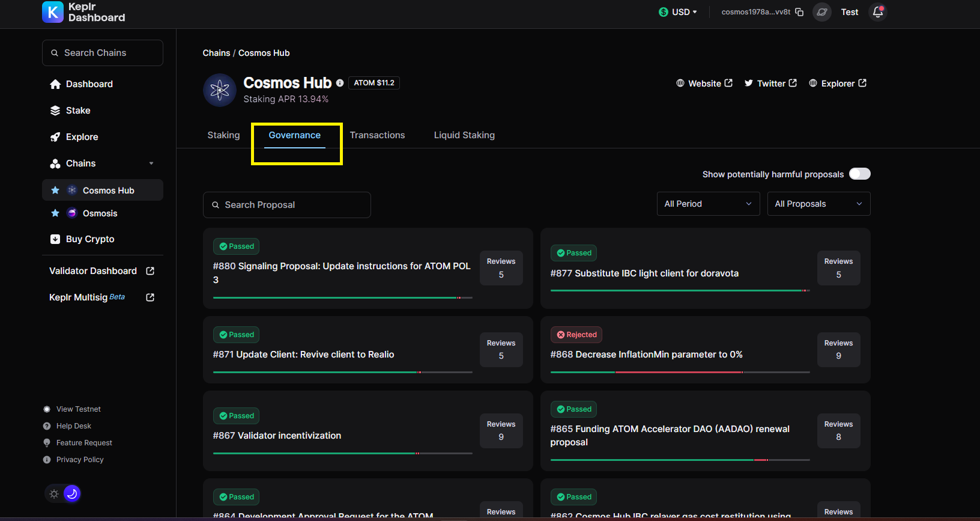This screenshot has height=521, width=980.
Task: Select Osmosis in sidebar
Action: 103,213
